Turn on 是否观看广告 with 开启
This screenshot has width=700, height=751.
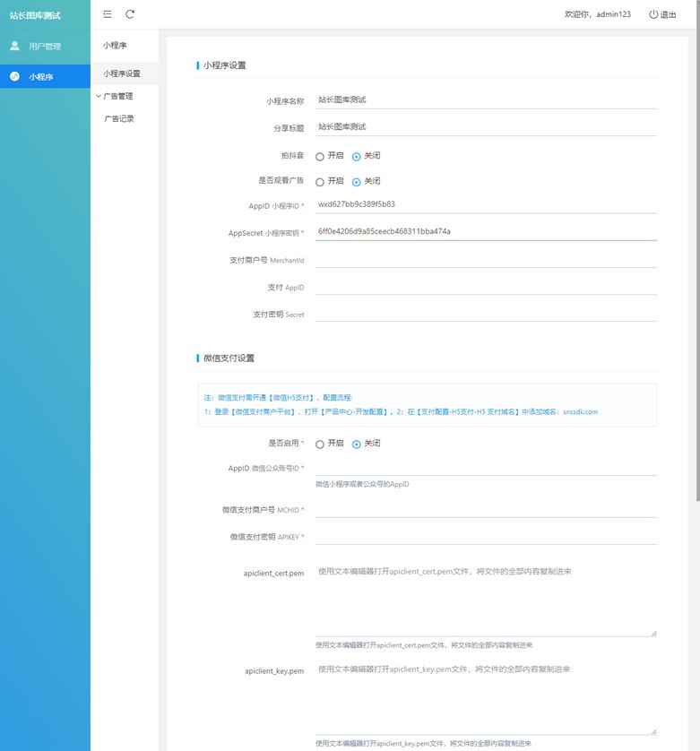point(320,181)
